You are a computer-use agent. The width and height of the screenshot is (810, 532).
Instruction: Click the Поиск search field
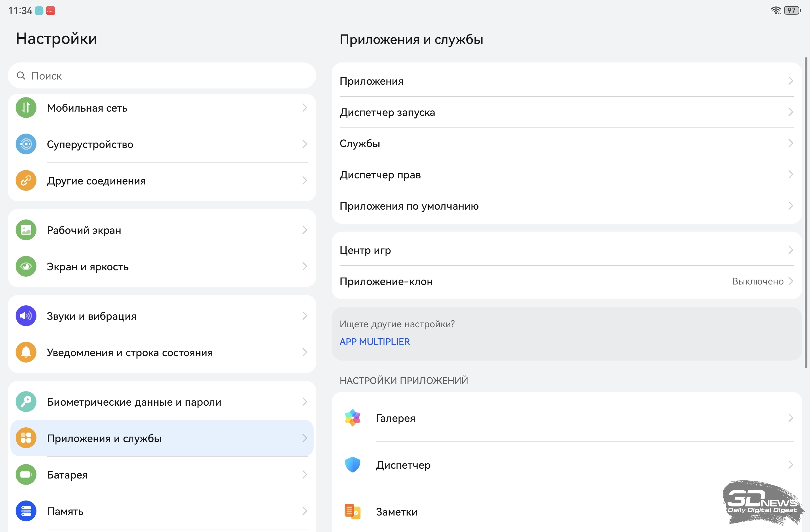[x=162, y=76]
